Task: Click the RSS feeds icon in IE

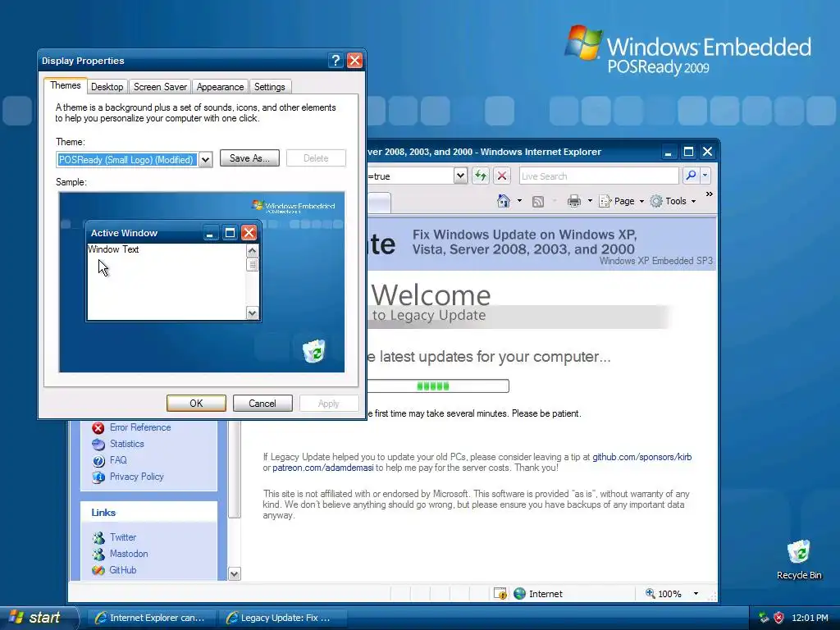Action: [538, 202]
